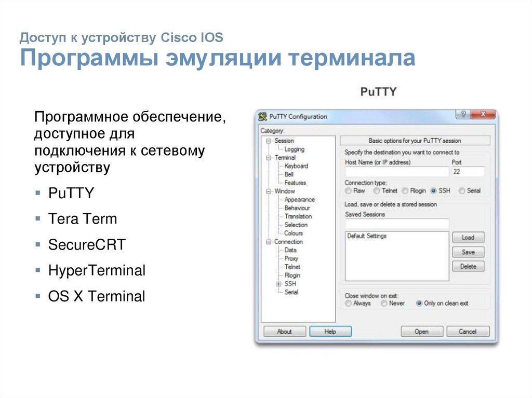Open the Proxy settings category

point(291,258)
